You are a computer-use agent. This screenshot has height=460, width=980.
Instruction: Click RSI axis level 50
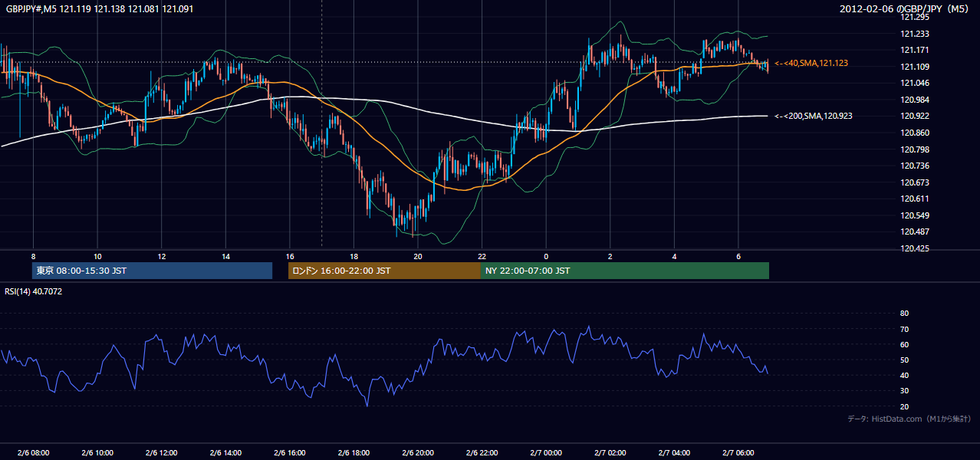point(904,360)
